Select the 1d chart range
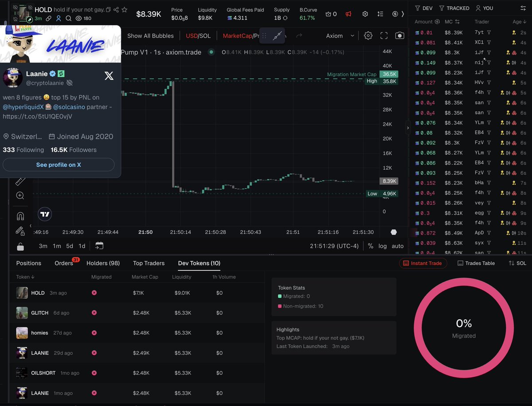532x406 pixels. click(x=82, y=246)
